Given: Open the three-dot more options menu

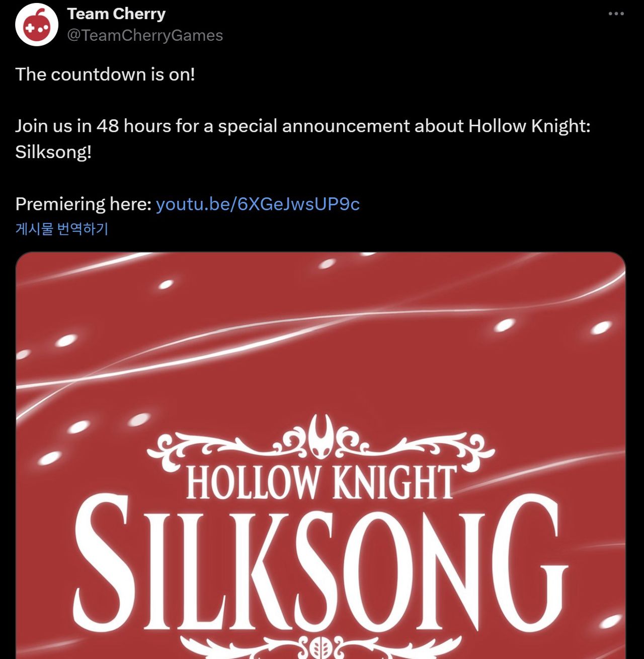Looking at the screenshot, I should pos(616,14).
